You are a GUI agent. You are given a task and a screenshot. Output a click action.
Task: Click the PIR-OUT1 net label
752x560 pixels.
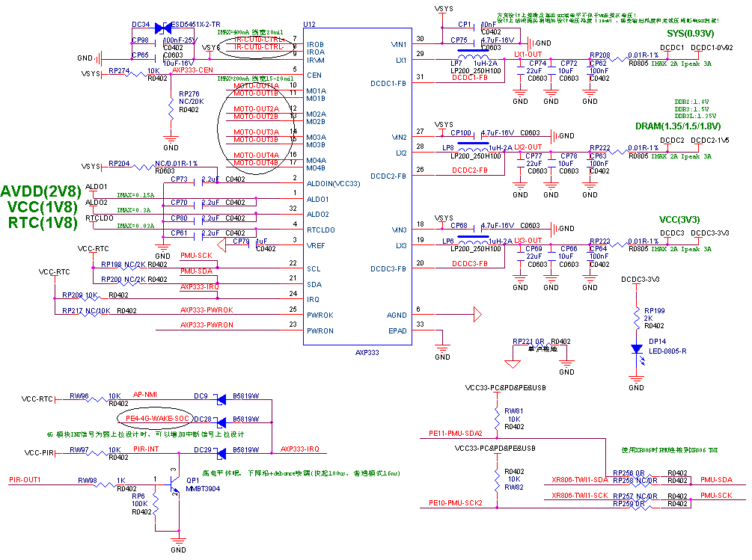click(25, 480)
